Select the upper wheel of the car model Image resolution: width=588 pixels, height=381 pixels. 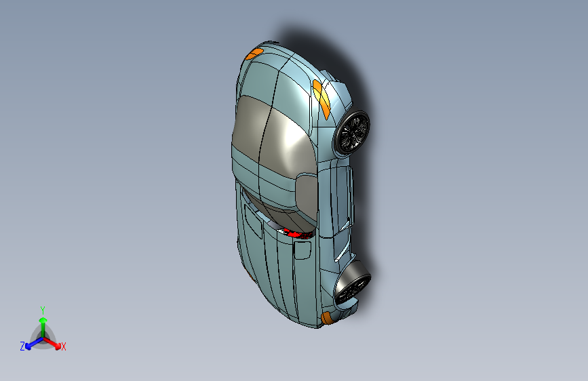pyautogui.click(x=352, y=132)
